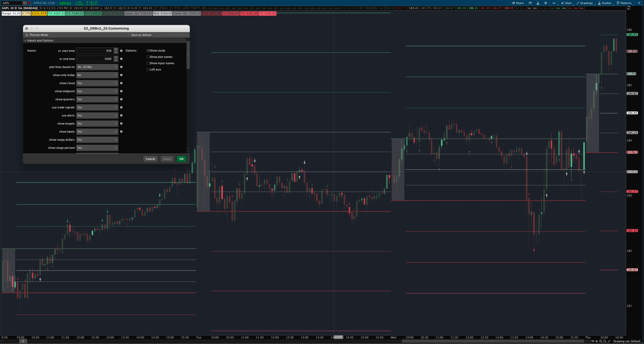Image resolution: width=644 pixels, height=344 pixels.
Task: Open the Drawings menu at the top
Action: click(x=585, y=3)
